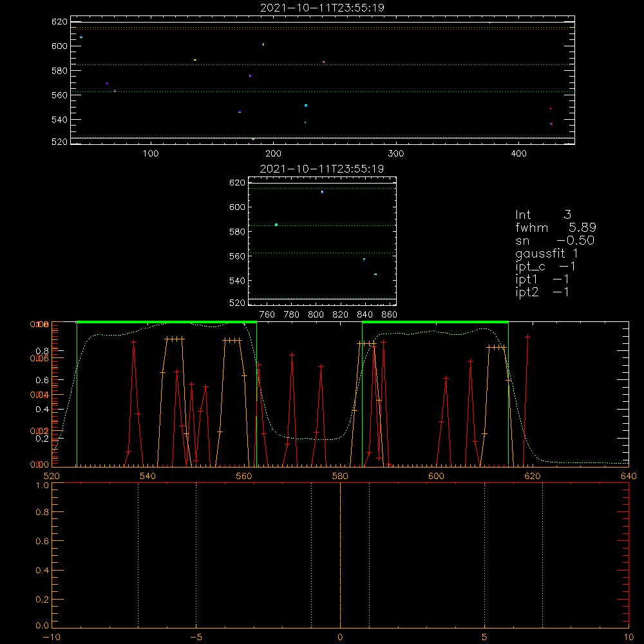Image resolution: width=644 pixels, height=644 pixels.
Task: Select the 'sn -0.50' readout line
Action: pyautogui.click(x=554, y=241)
